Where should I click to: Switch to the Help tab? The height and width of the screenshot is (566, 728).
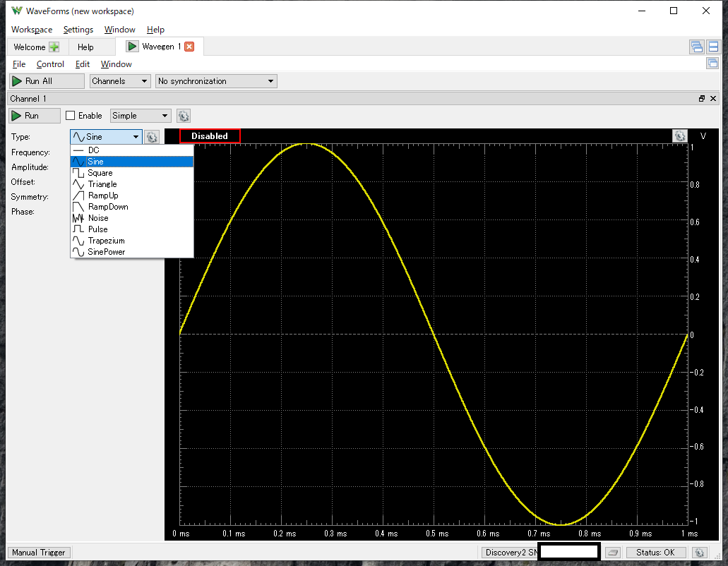[85, 47]
